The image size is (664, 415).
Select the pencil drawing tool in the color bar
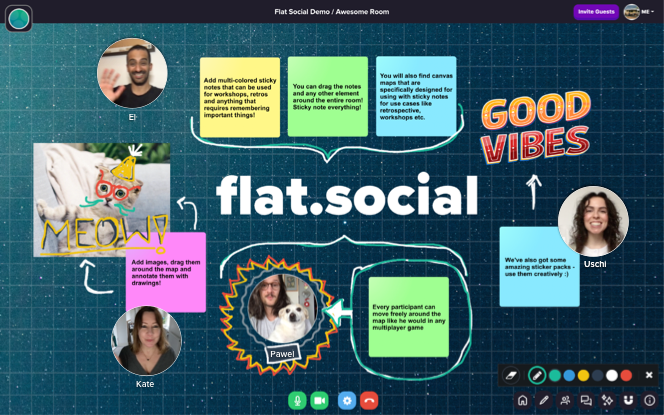click(537, 375)
